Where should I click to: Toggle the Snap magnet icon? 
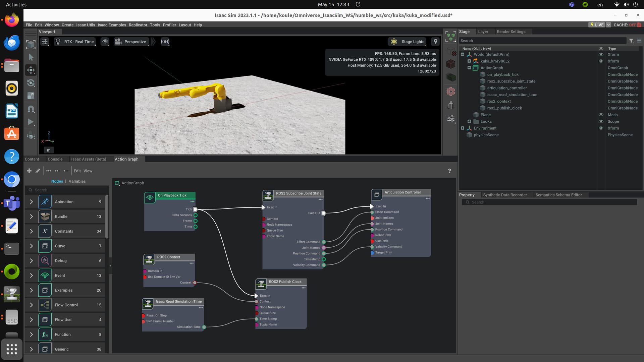pyautogui.click(x=31, y=109)
